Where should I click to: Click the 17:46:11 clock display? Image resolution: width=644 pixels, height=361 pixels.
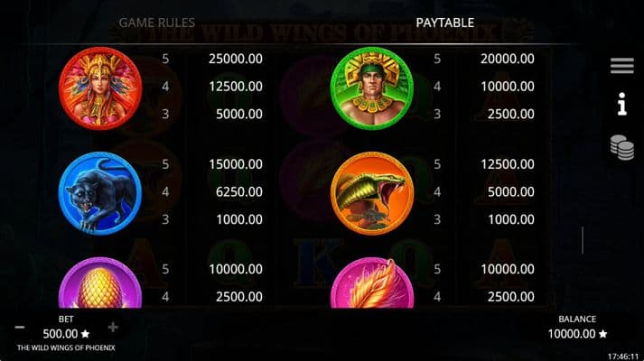coord(623,356)
